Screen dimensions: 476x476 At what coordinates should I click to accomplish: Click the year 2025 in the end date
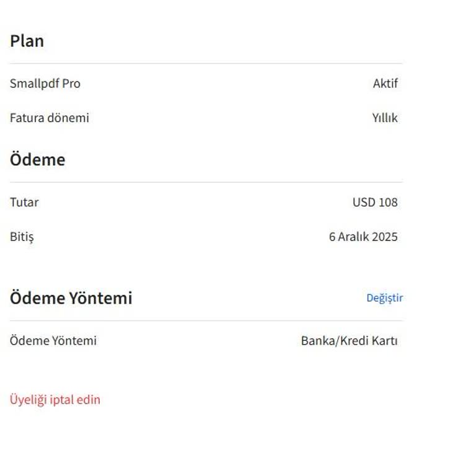385,237
